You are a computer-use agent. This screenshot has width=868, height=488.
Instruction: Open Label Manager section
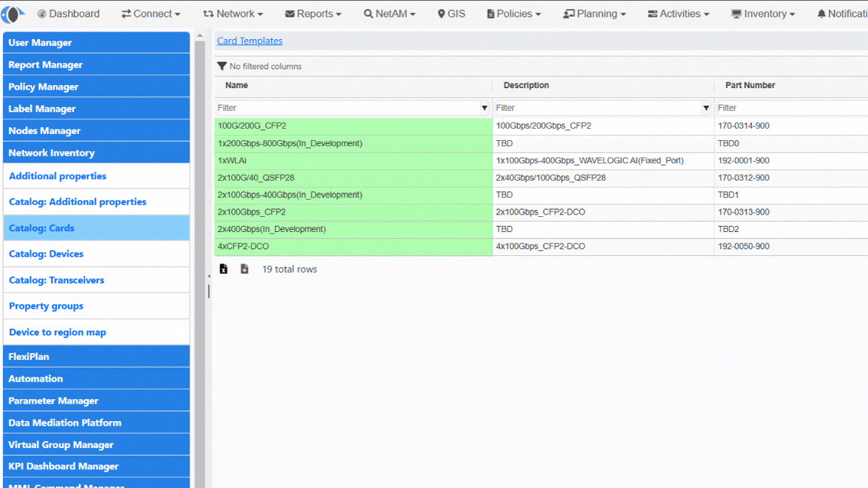pyautogui.click(x=96, y=109)
